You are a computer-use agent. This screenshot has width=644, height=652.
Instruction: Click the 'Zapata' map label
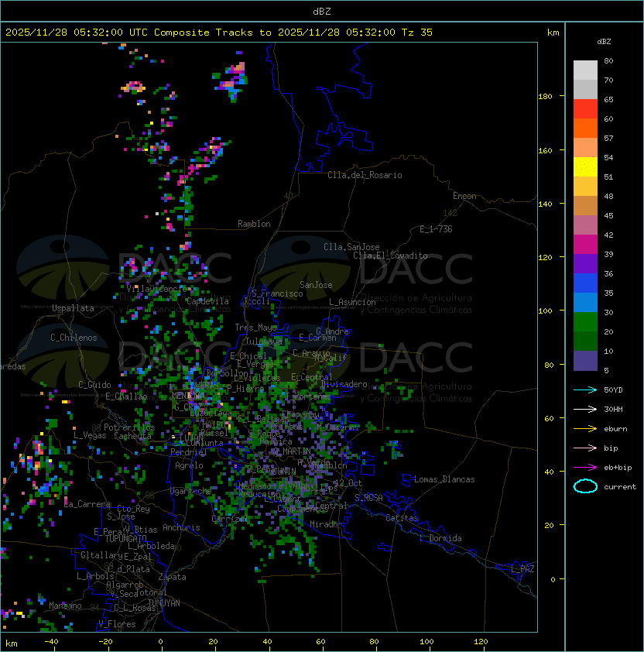pos(172,577)
